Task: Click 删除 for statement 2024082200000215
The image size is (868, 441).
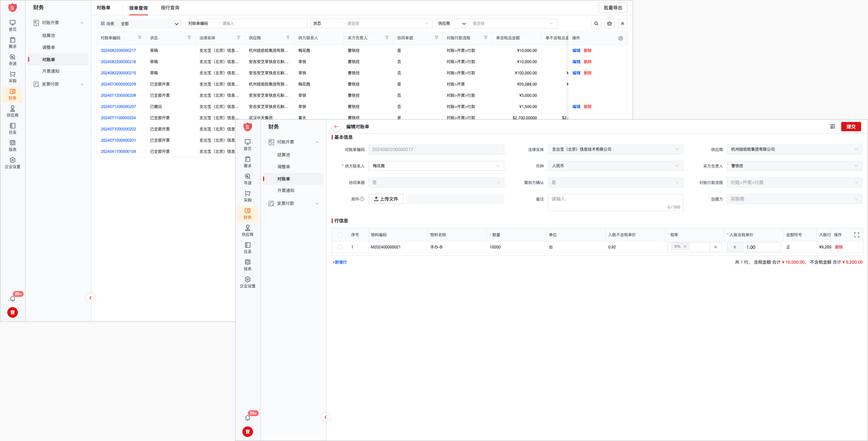Action: click(x=588, y=73)
